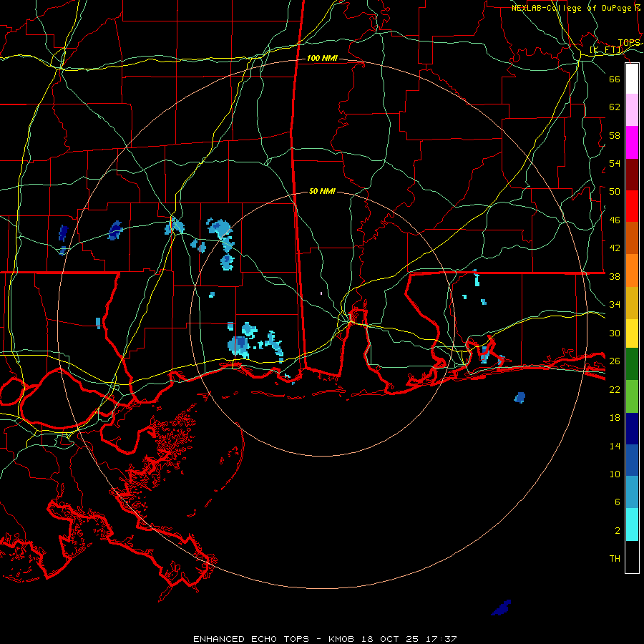This screenshot has width=644, height=644.
Task: Click the navy echo outside the 100 NMI ring
Action: coord(502,608)
